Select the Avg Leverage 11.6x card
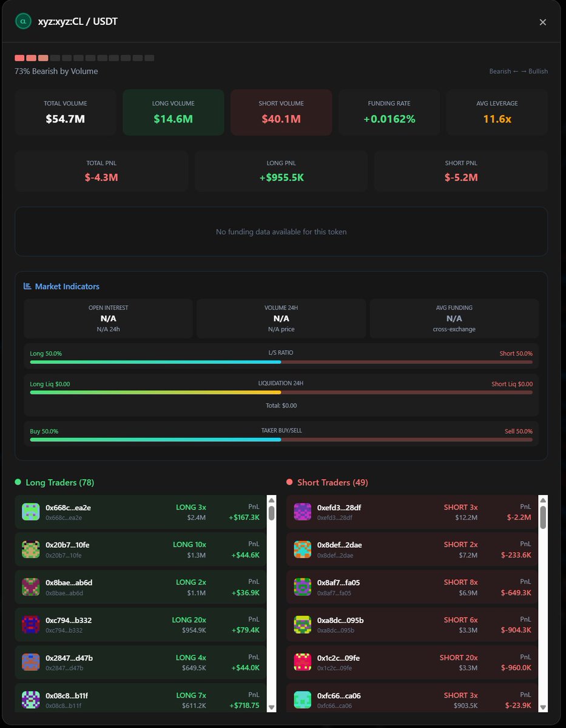The height and width of the screenshot is (728, 566). tap(497, 112)
